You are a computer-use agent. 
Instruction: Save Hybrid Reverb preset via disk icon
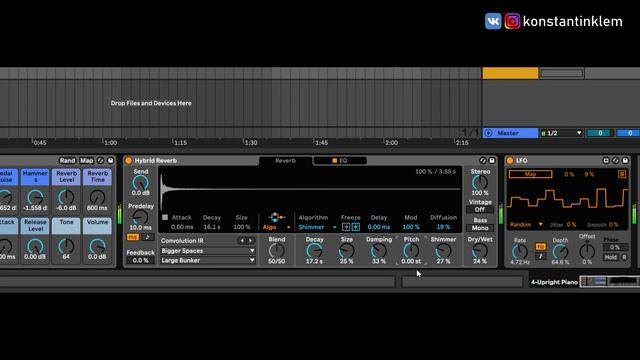(x=492, y=161)
